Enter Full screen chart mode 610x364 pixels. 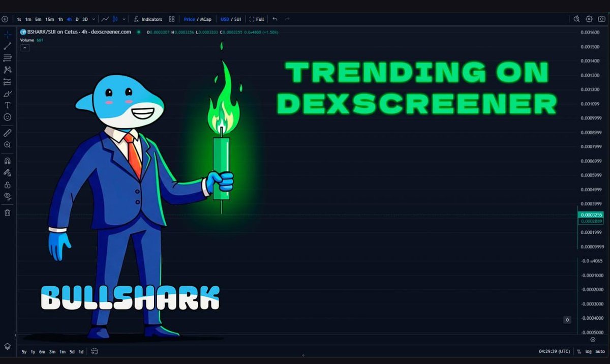tap(257, 19)
